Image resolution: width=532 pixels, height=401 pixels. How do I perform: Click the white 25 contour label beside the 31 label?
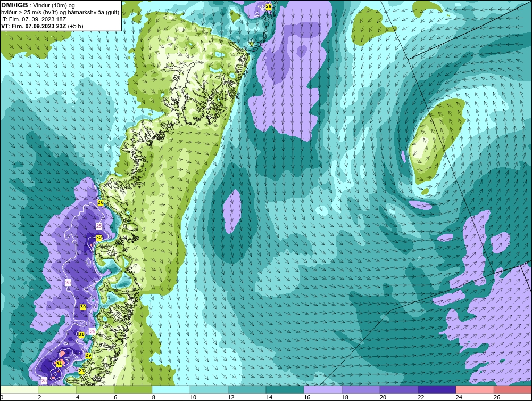(92, 331)
